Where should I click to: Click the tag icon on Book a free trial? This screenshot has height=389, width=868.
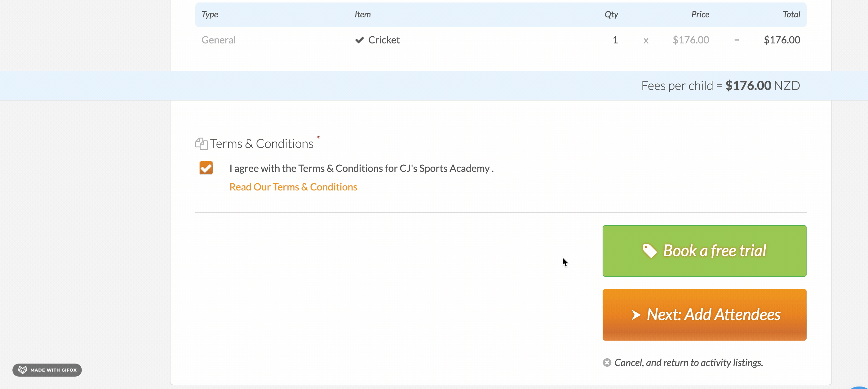pyautogui.click(x=650, y=251)
